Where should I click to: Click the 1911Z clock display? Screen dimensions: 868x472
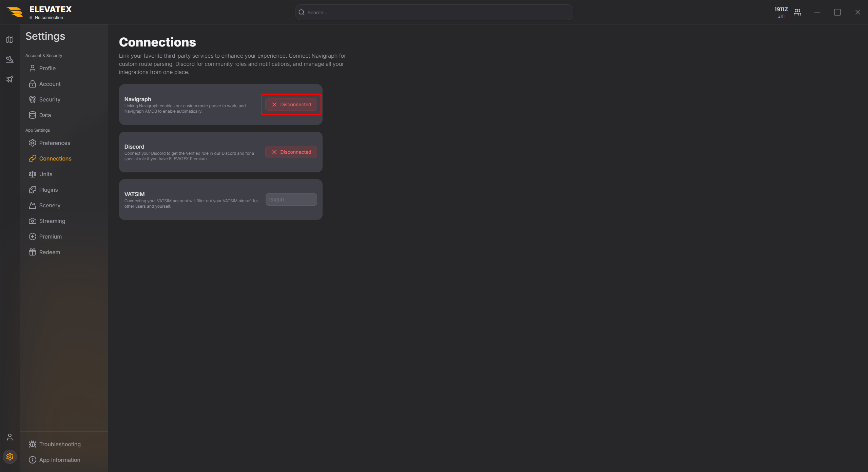point(781,10)
